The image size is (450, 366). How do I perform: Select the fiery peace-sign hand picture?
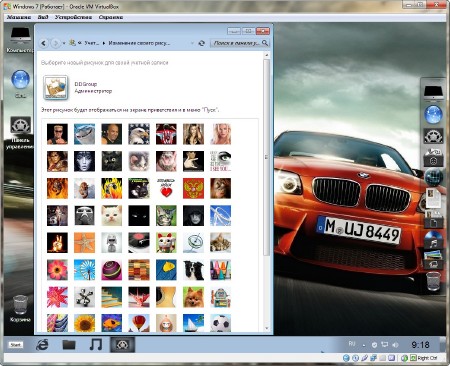(x=57, y=243)
